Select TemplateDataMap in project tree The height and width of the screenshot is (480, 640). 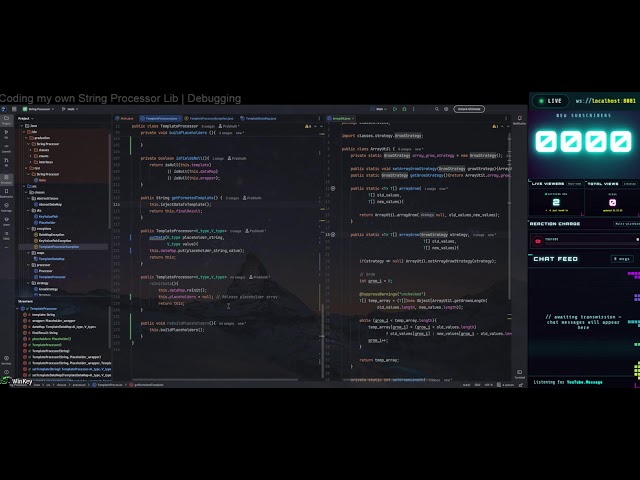coord(51,259)
